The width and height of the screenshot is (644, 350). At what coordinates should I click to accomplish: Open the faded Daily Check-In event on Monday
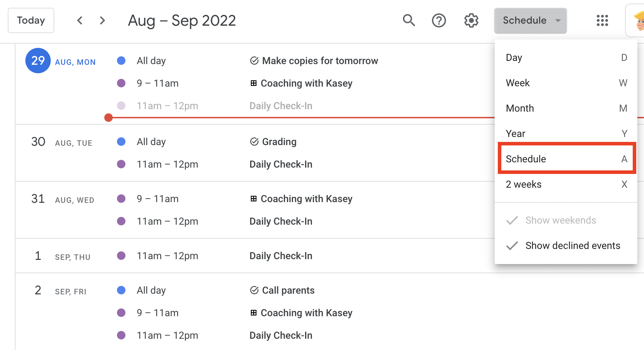coord(281,106)
